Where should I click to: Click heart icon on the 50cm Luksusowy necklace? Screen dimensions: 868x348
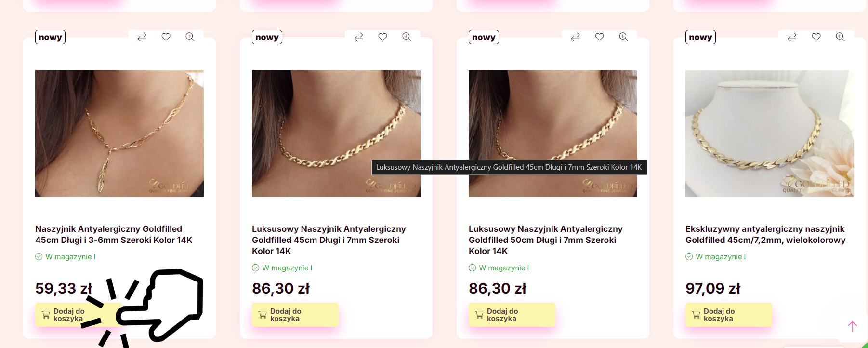point(599,37)
